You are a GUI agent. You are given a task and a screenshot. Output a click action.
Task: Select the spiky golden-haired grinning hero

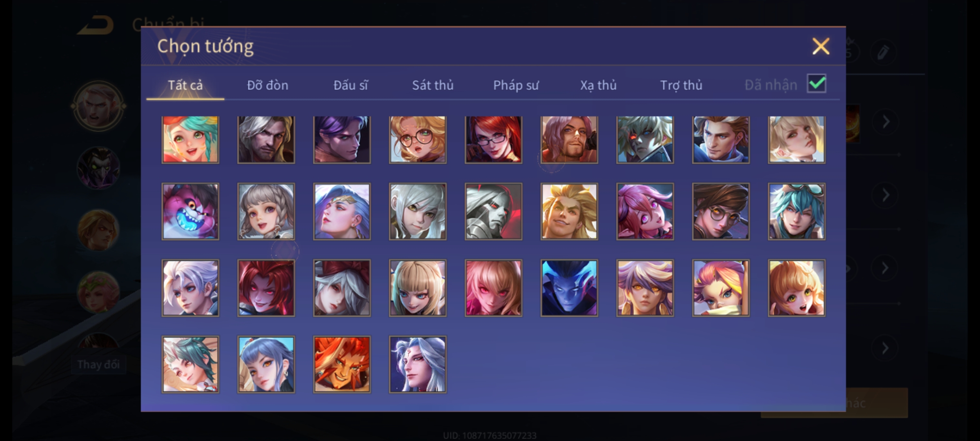click(569, 212)
